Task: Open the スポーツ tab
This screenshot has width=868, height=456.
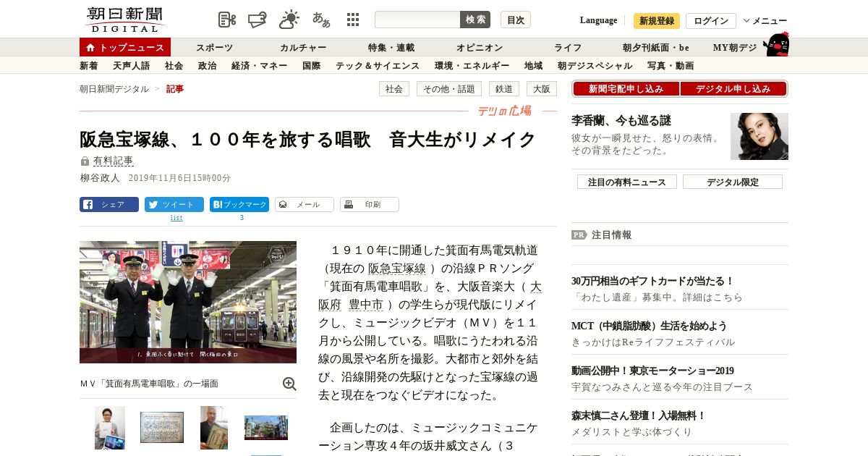Action: click(x=214, y=48)
